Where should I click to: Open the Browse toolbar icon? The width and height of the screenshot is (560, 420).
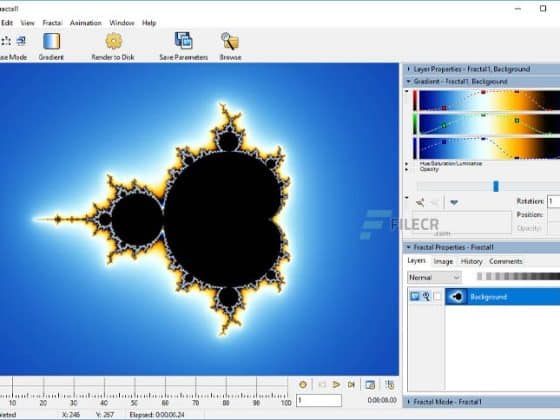click(x=230, y=41)
